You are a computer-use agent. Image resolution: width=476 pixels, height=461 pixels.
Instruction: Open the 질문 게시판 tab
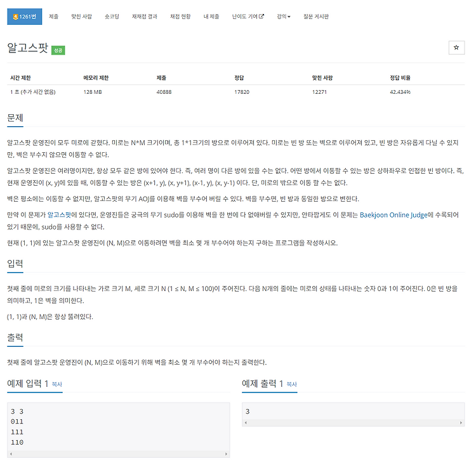pyautogui.click(x=316, y=16)
